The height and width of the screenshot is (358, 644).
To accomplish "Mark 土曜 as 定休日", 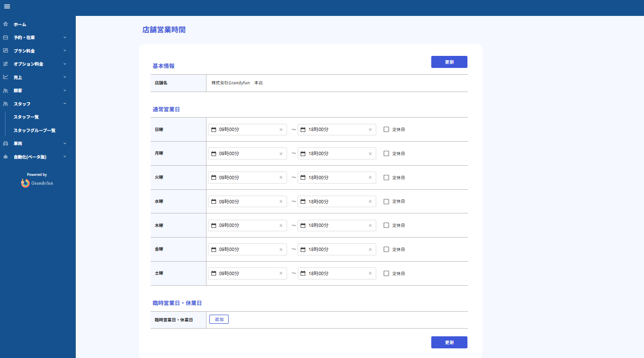I will (385, 273).
